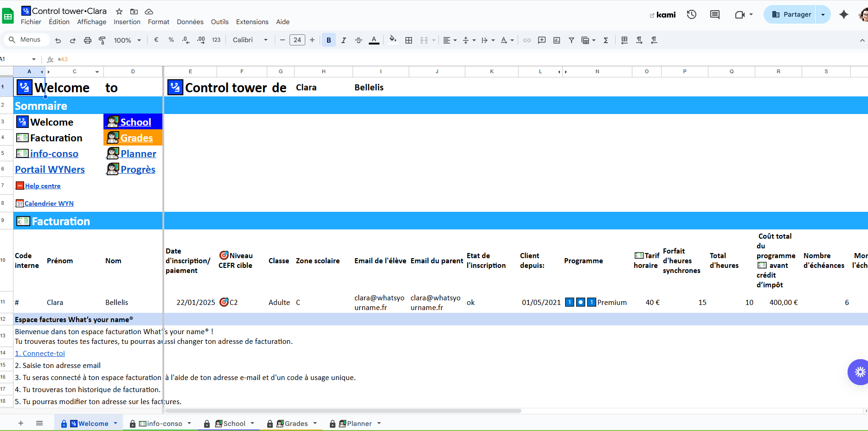This screenshot has width=868, height=431.
Task: Open the fill color picker
Action: pos(393,40)
